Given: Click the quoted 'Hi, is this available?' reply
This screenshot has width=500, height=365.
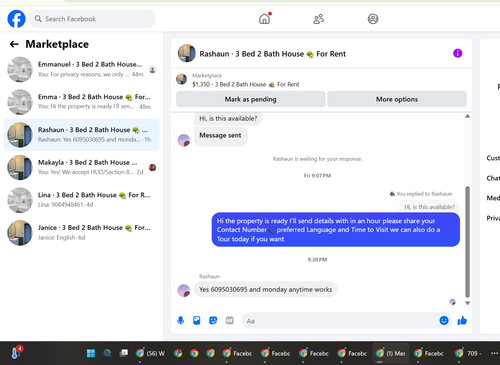Looking at the screenshot, I should pyautogui.click(x=429, y=207).
